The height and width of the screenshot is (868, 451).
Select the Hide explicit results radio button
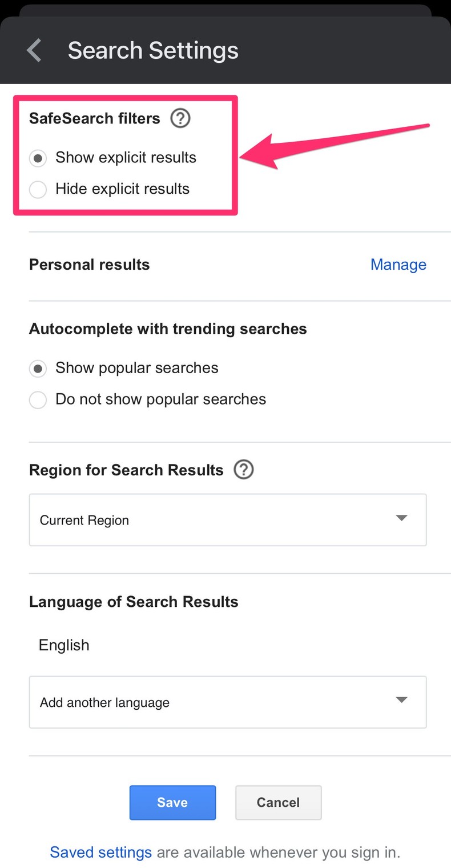tap(38, 189)
